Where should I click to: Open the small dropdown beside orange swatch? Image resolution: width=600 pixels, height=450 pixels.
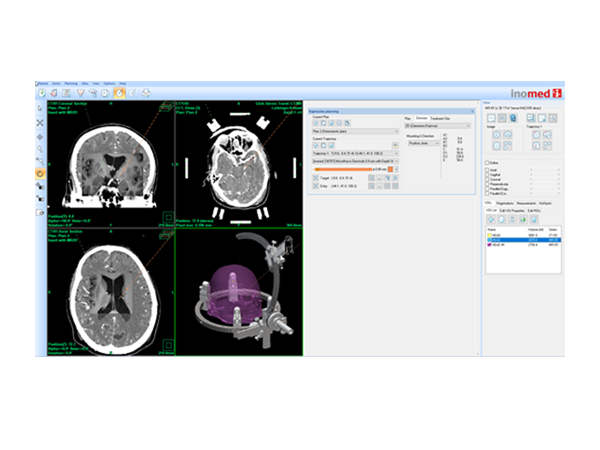click(396, 169)
